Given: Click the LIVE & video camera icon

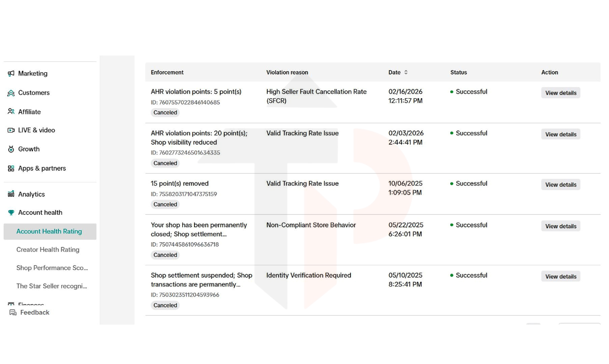Looking at the screenshot, I should point(11,131).
